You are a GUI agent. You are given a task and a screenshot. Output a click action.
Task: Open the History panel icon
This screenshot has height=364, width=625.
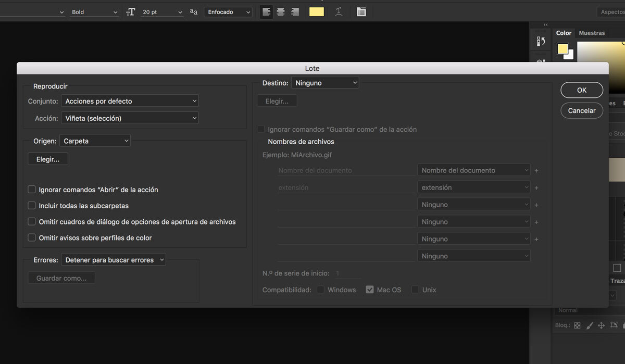(541, 40)
